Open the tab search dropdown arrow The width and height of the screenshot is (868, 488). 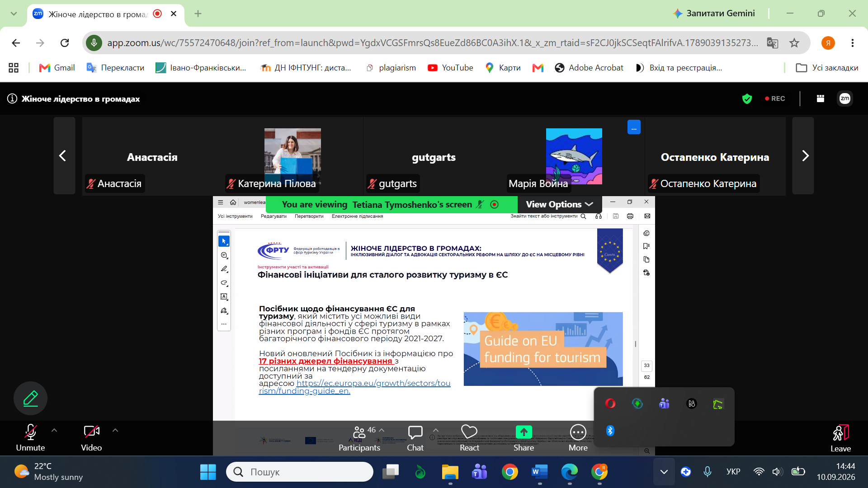[14, 14]
